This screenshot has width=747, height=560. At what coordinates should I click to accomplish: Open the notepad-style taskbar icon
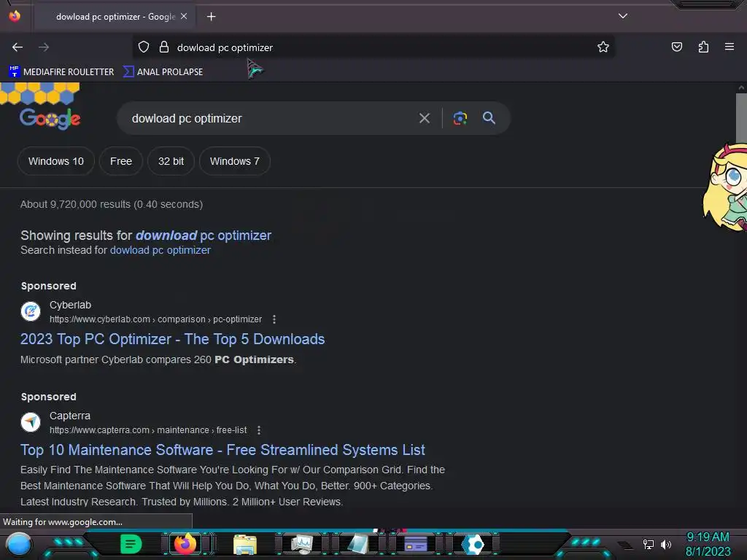point(357,544)
